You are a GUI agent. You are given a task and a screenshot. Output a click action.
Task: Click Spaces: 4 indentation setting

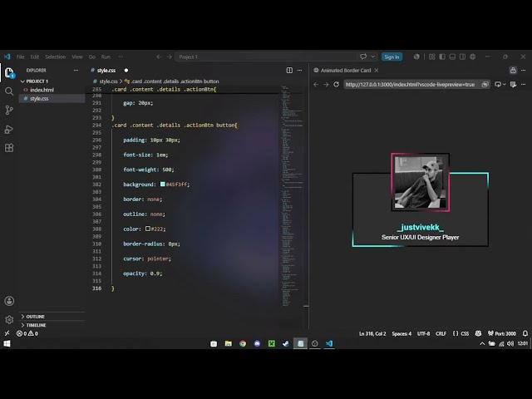[401, 333]
